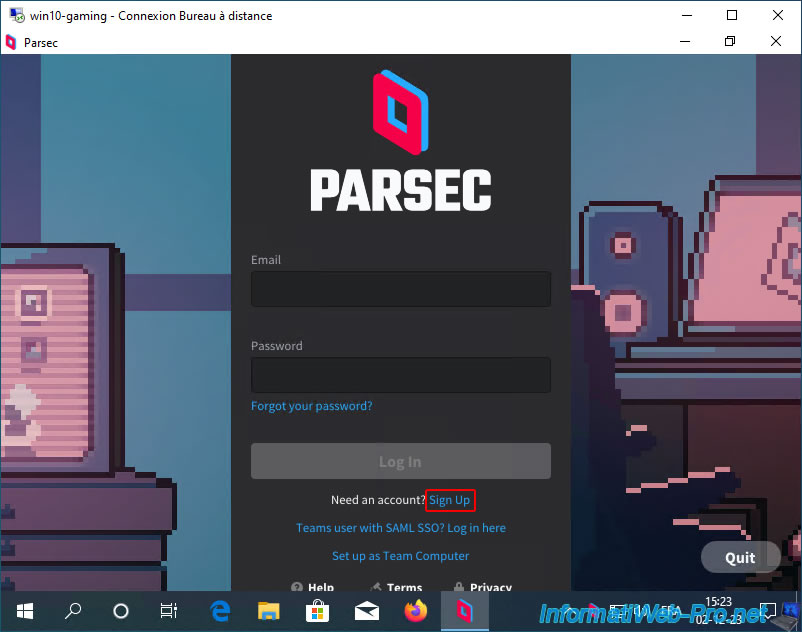Launch Firefox from taskbar
Screen dimensions: 802x632
pyautogui.click(x=415, y=611)
